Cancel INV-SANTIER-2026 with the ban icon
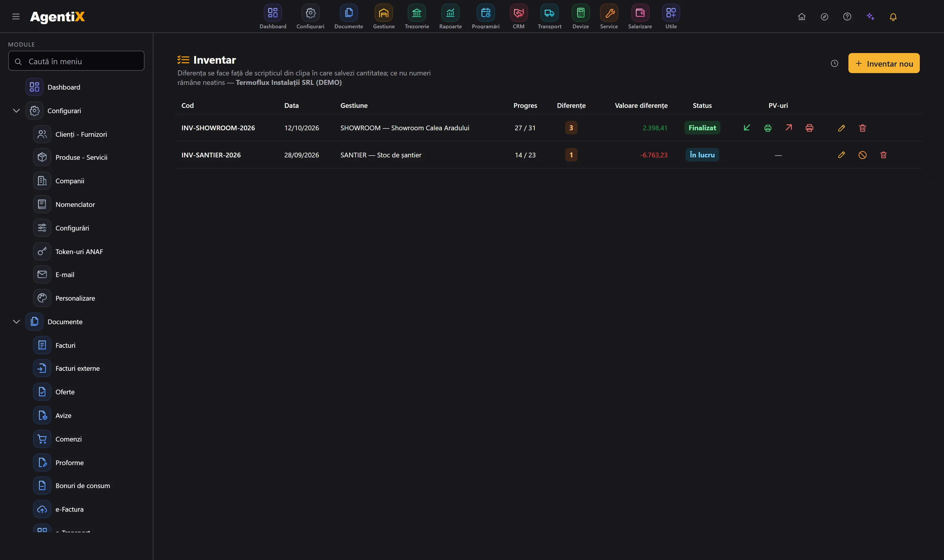The height and width of the screenshot is (560, 944). coord(862,155)
